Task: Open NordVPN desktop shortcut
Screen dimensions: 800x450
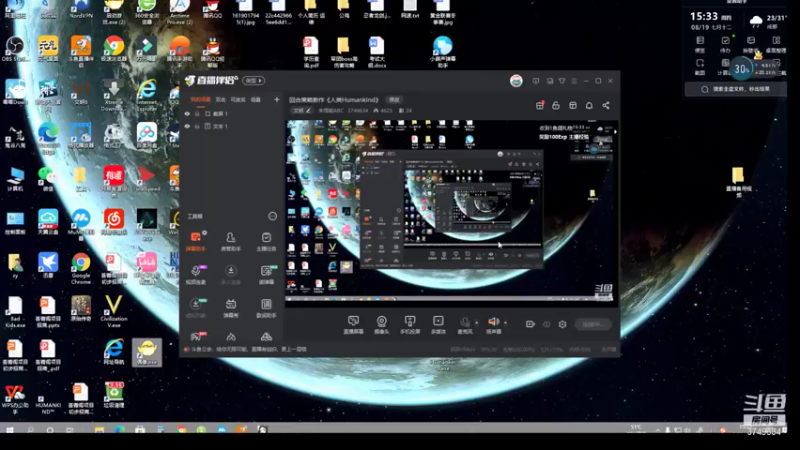Action: (81, 10)
